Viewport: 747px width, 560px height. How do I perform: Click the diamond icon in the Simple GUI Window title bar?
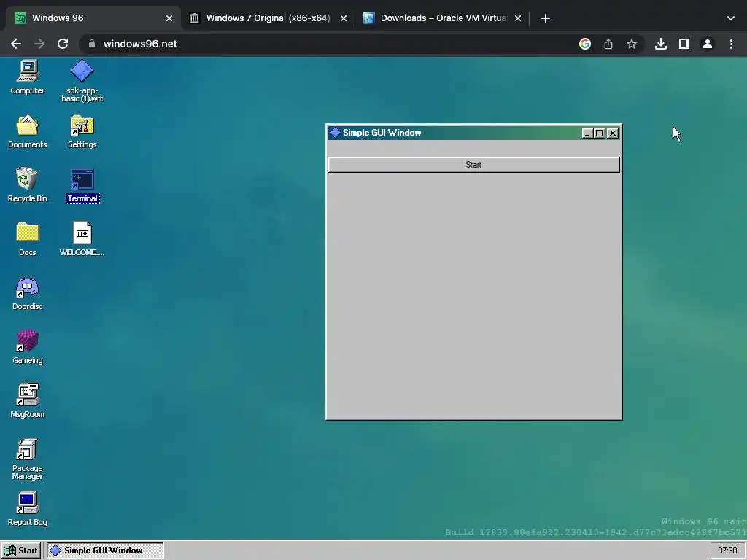(336, 133)
